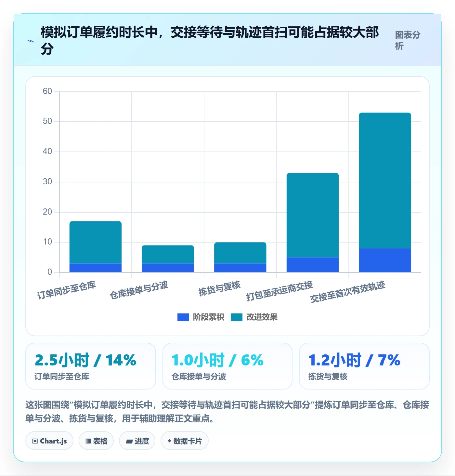Image resolution: width=455 pixels, height=476 pixels.
Task: Click the teal bar segment for 交接至首次有效轨迹
Action: [385, 180]
